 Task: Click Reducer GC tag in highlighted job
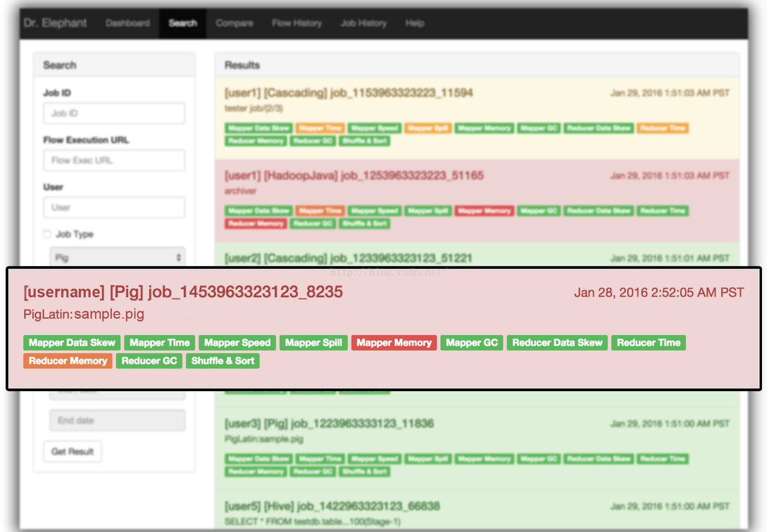pyautogui.click(x=149, y=361)
